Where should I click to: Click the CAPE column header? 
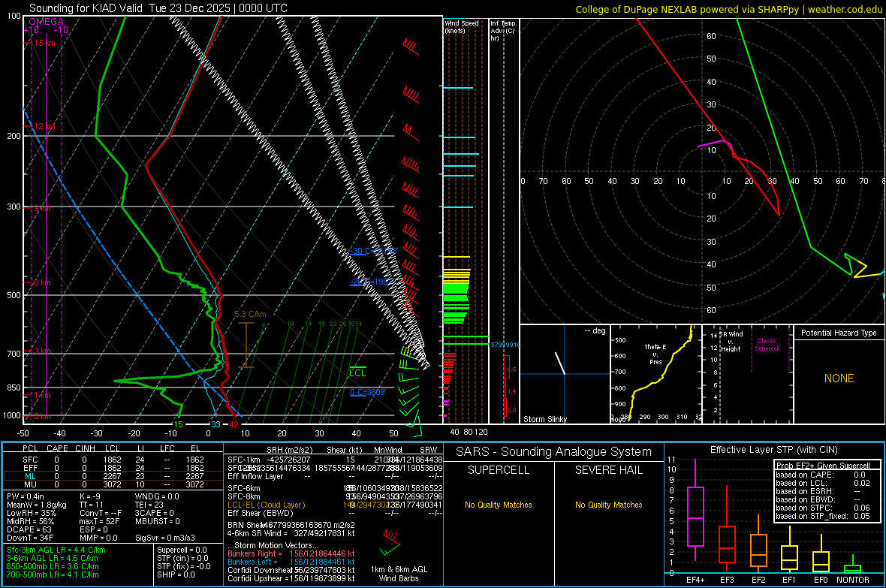[57, 448]
